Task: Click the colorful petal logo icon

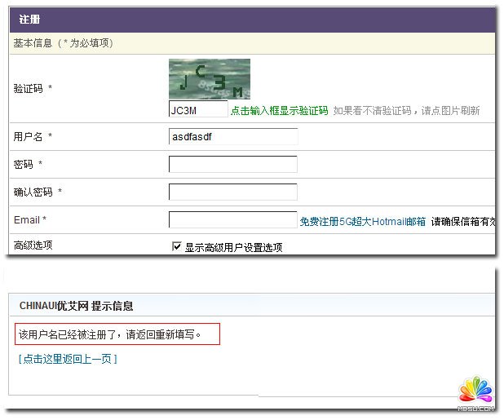Action: [477, 390]
